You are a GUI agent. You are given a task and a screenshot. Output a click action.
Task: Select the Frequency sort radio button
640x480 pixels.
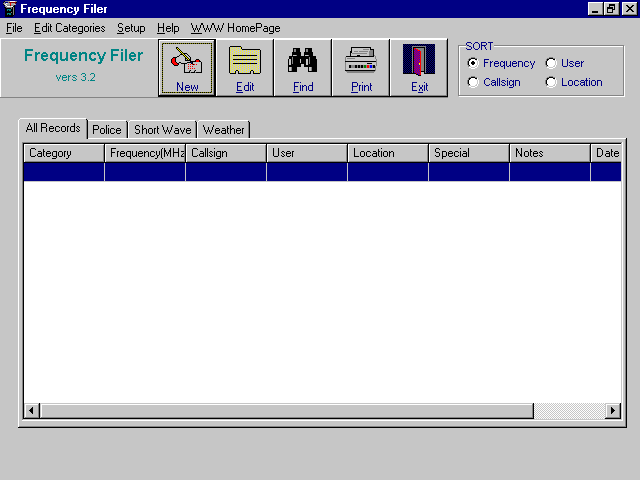click(x=473, y=63)
